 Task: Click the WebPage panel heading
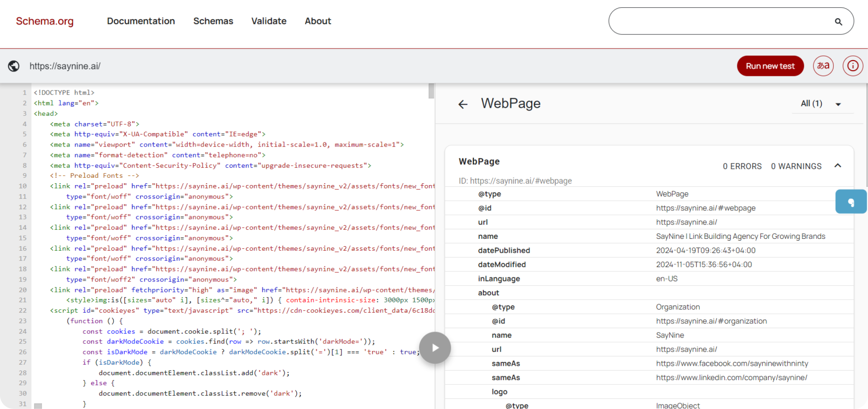pos(511,104)
